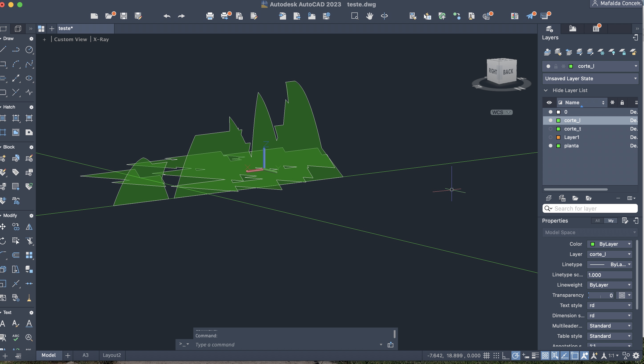
Task: Open the current layer corte_l dropdown
Action: pos(636,66)
